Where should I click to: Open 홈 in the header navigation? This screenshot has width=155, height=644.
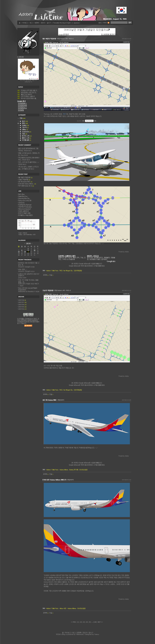point(19,23)
